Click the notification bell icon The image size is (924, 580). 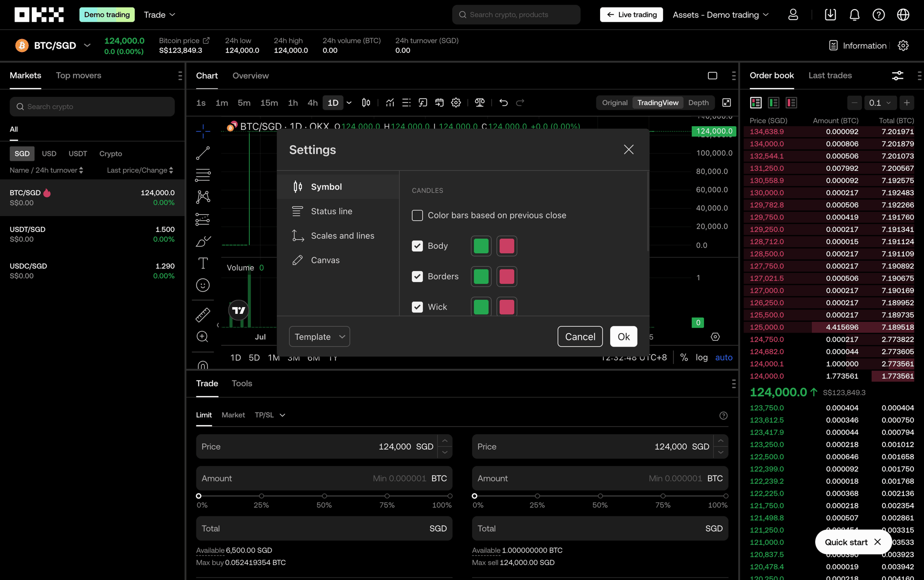(855, 15)
